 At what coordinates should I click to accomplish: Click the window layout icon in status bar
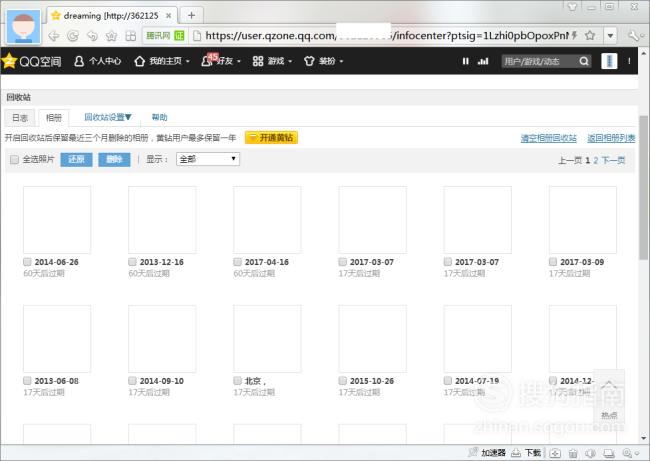[609, 453]
